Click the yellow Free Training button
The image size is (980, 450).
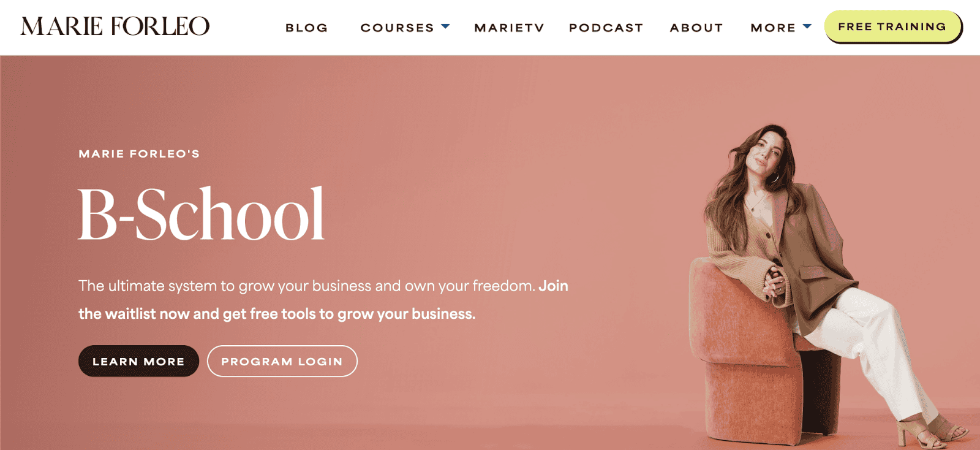892,26
